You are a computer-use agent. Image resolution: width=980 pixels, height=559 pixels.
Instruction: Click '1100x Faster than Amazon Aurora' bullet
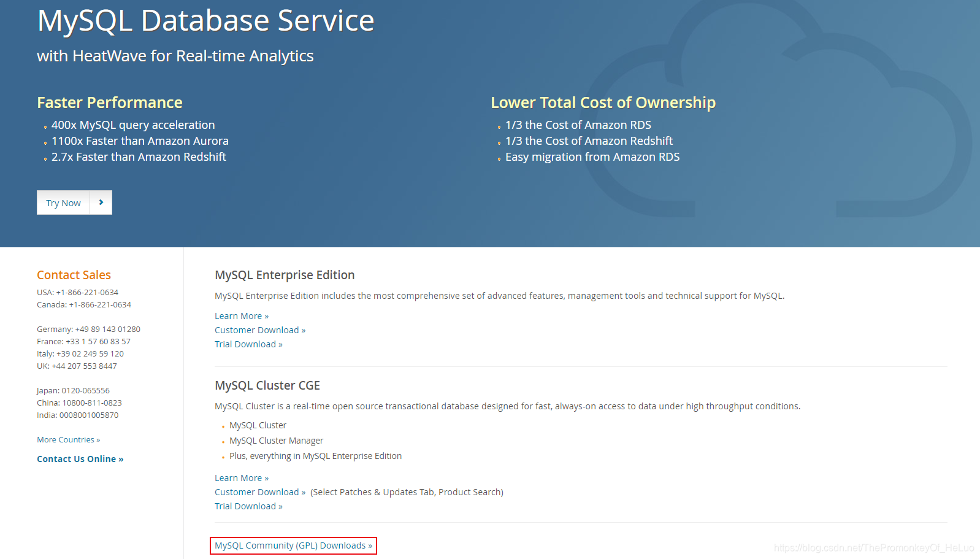[x=140, y=141]
